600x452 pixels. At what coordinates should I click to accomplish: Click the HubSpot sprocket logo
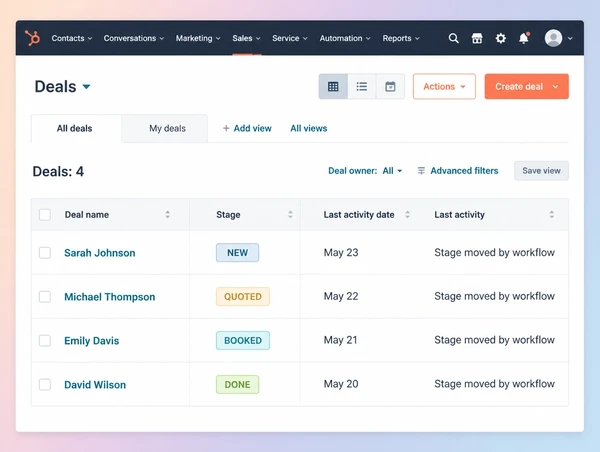click(x=33, y=38)
